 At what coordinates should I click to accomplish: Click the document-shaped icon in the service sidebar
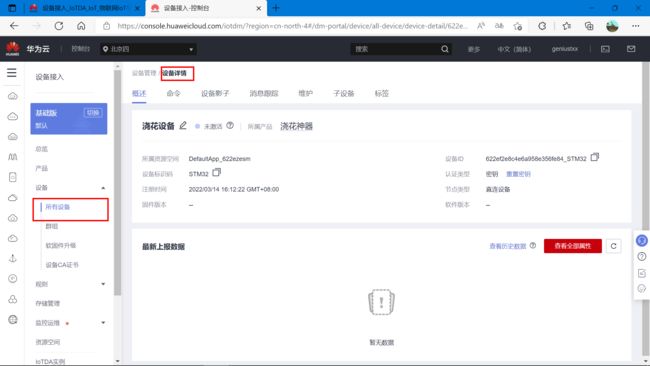pyautogui.click(x=13, y=177)
